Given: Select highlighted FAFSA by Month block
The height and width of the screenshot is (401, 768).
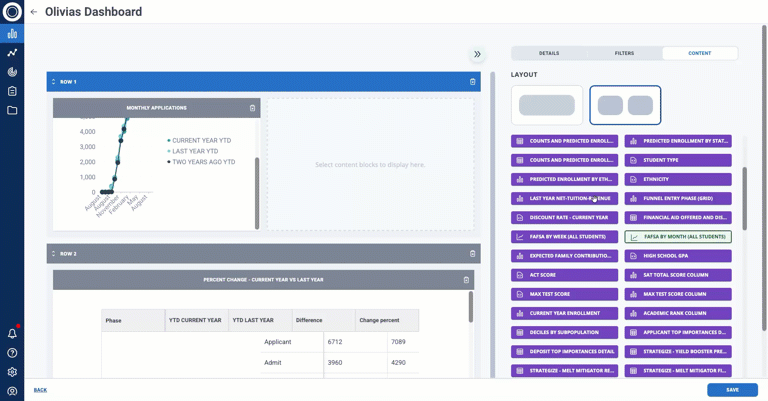Looking at the screenshot, I should point(678,236).
